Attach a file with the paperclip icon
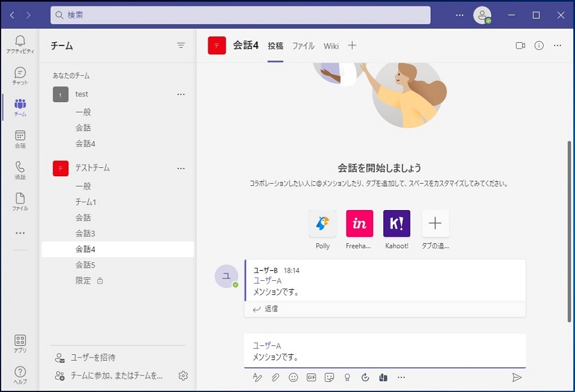 click(275, 377)
